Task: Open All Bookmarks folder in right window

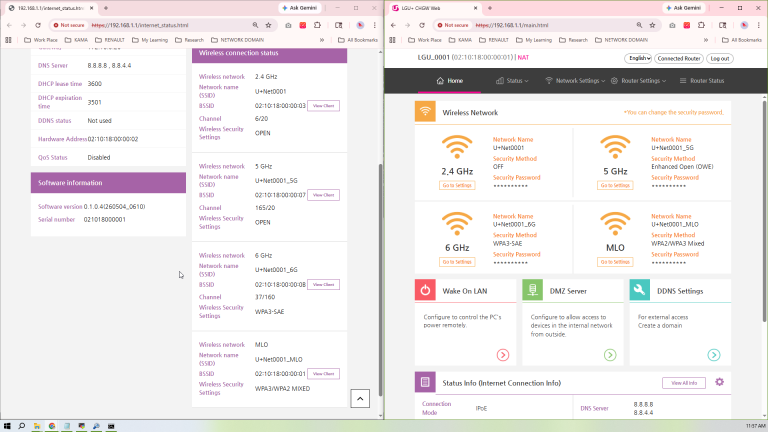Action: click(x=742, y=40)
